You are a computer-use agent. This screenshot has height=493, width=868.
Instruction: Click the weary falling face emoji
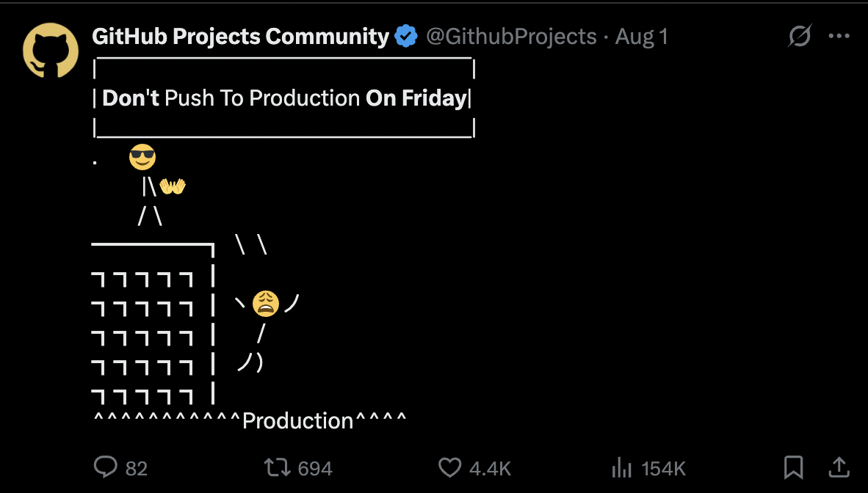[x=266, y=304]
